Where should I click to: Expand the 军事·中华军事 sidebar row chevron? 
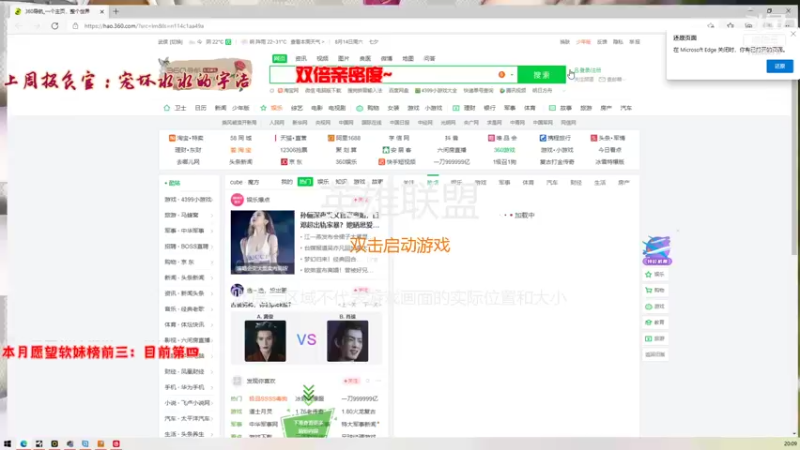[212, 231]
